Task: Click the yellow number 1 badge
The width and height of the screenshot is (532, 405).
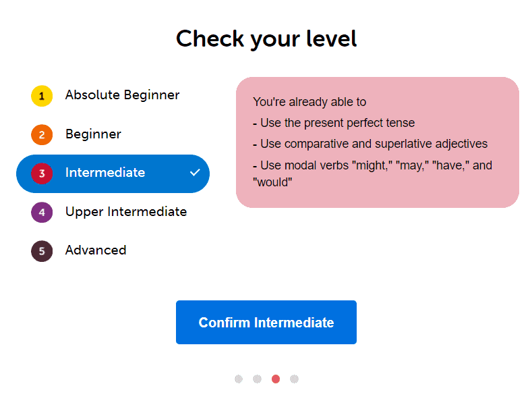Action: tap(42, 96)
